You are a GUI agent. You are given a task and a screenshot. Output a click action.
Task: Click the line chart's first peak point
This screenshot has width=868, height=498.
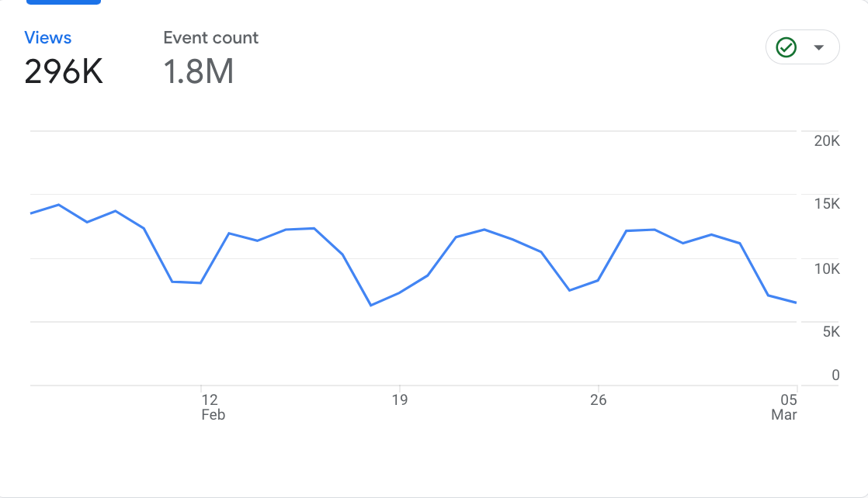tap(59, 205)
